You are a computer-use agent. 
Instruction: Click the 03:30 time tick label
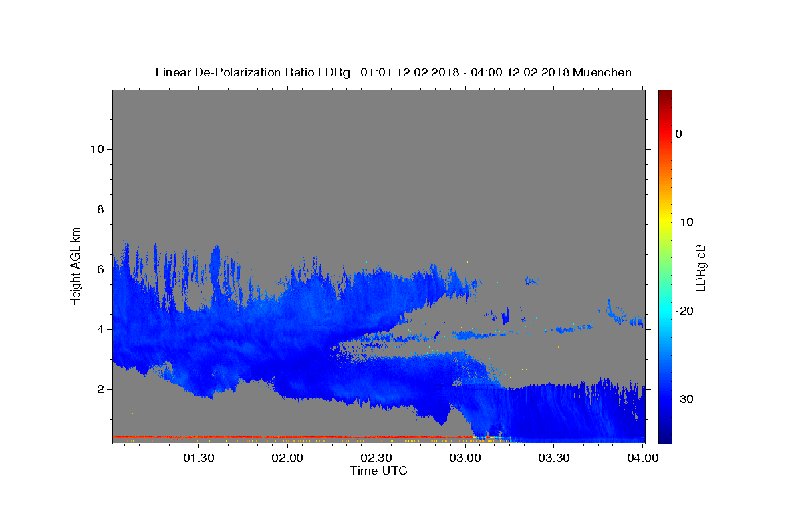(x=554, y=458)
